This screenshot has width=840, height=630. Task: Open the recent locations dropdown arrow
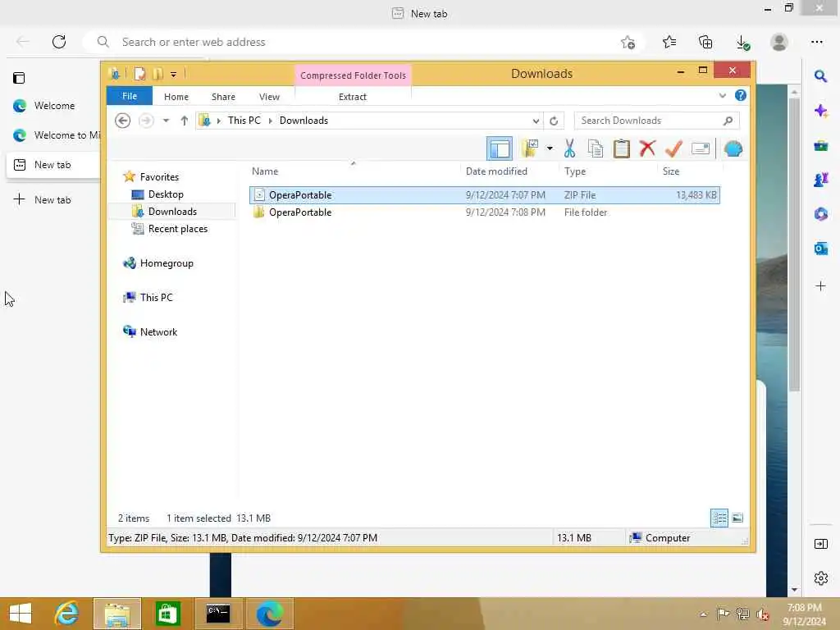166,121
